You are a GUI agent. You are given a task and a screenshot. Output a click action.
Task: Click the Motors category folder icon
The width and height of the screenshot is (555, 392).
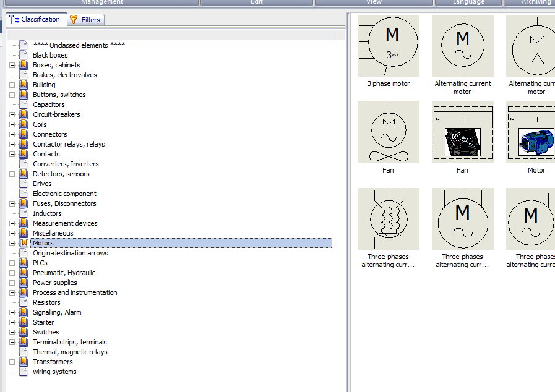click(x=24, y=243)
